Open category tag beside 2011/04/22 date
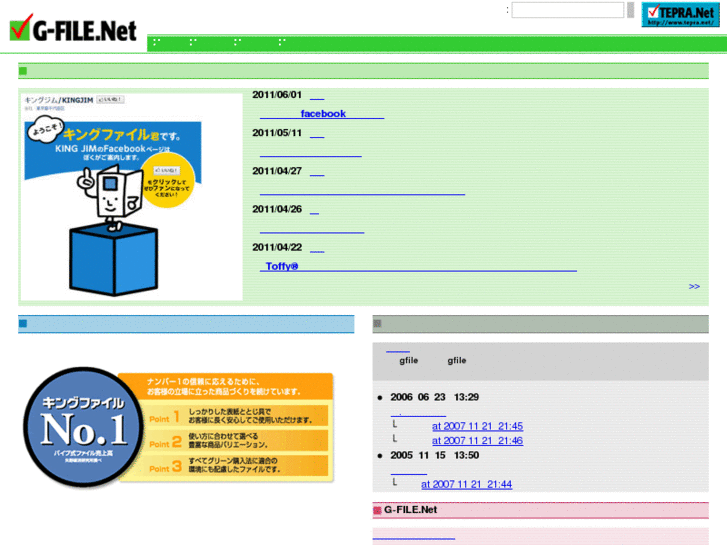 click(x=317, y=248)
